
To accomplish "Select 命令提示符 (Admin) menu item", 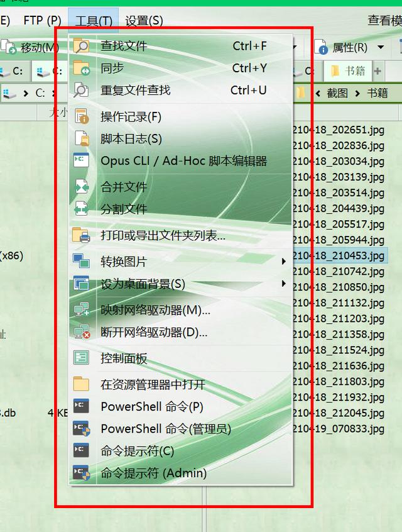I will click(153, 473).
